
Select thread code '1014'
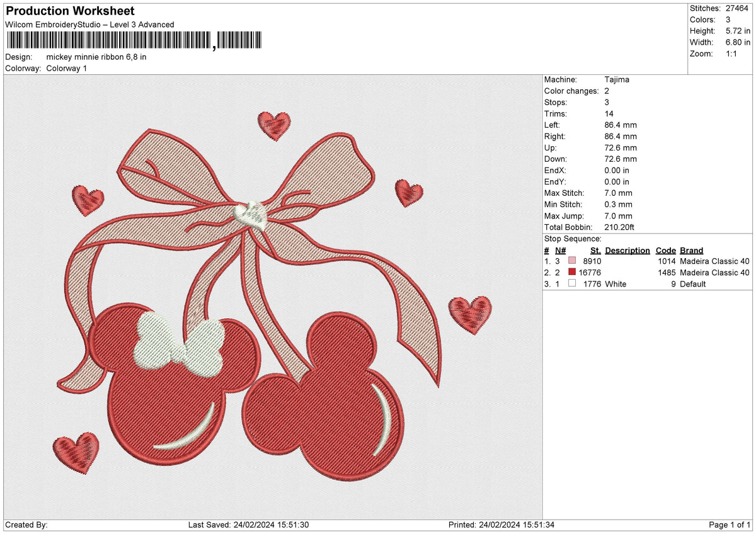[667, 261]
